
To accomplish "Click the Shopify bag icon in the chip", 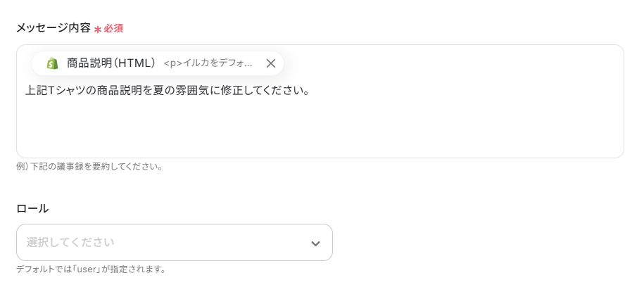I will [52, 63].
